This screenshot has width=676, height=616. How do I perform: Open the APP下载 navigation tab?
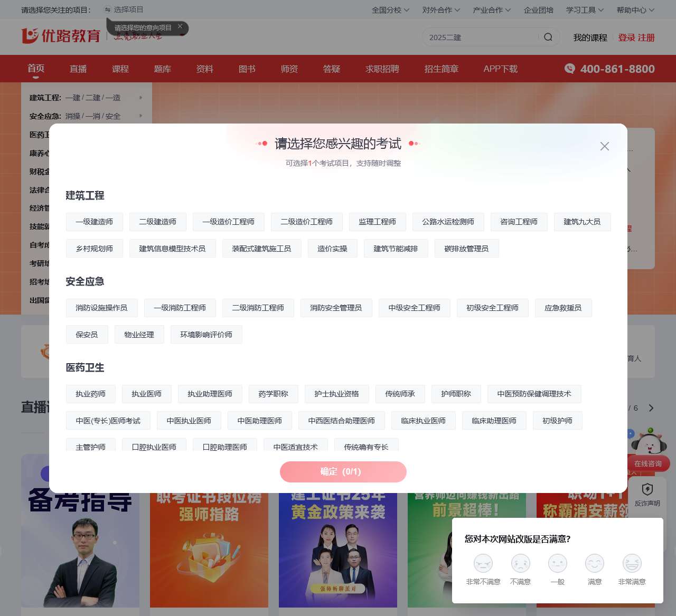click(x=501, y=69)
